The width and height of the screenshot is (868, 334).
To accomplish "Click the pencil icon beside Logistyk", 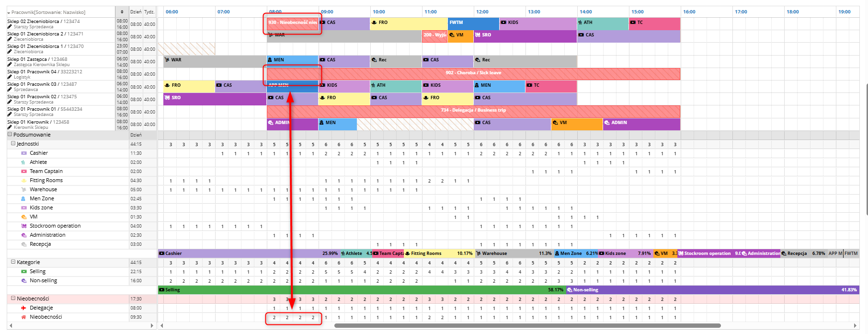I will 10,77.
